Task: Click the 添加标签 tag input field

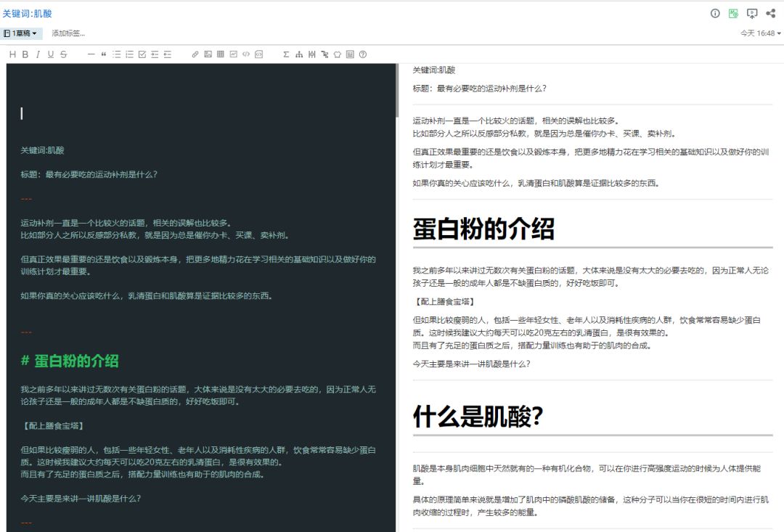Action: (68, 33)
